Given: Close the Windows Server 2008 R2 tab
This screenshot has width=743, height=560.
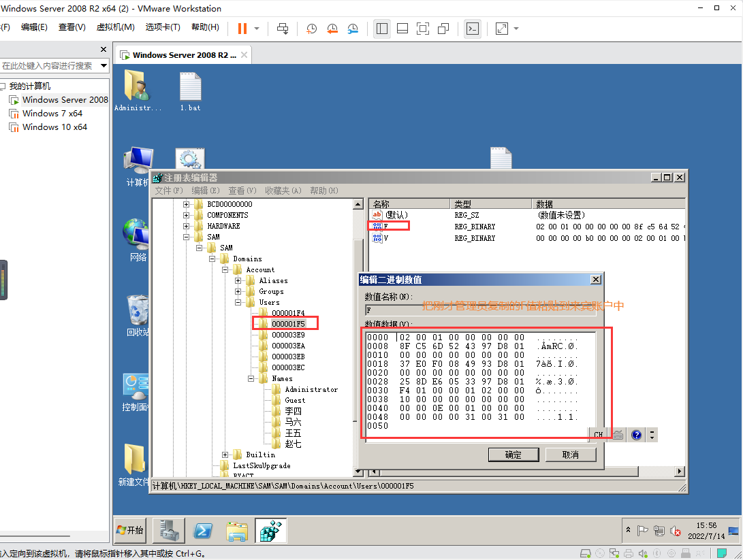Looking at the screenshot, I should click(244, 55).
